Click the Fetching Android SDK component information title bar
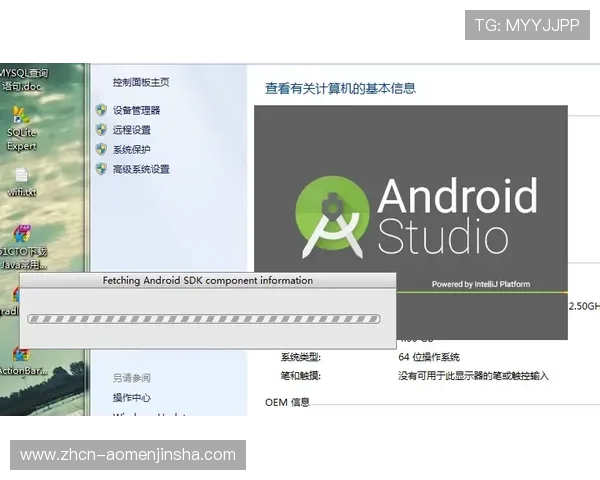This screenshot has width=600, height=480. (x=208, y=281)
